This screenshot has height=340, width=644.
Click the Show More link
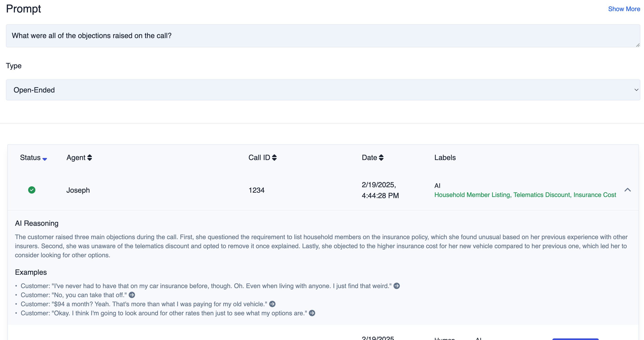(624, 9)
